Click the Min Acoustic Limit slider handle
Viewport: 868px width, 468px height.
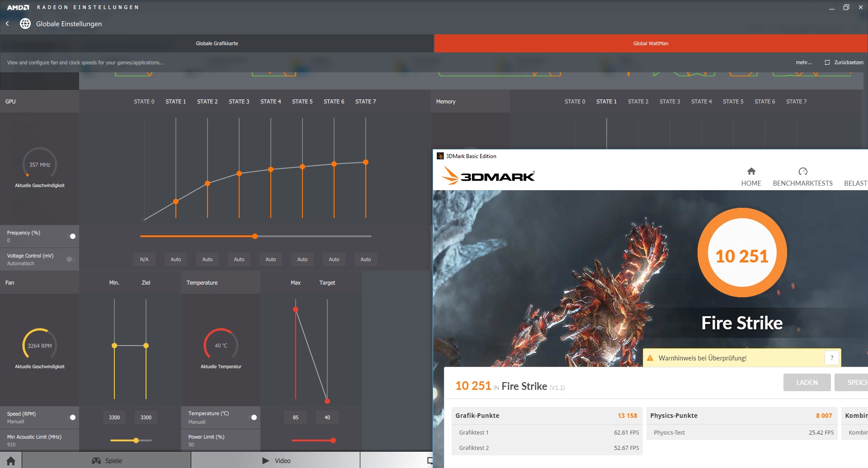136,440
